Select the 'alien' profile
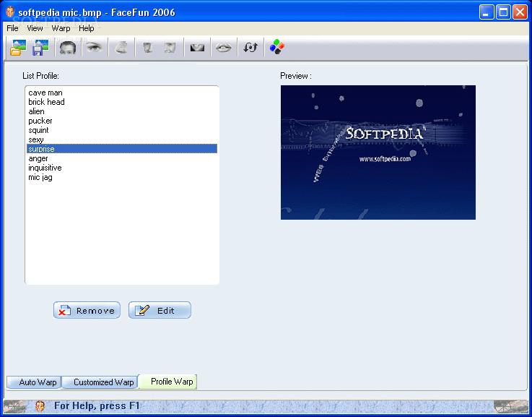This screenshot has height=417, width=532. click(x=122, y=111)
